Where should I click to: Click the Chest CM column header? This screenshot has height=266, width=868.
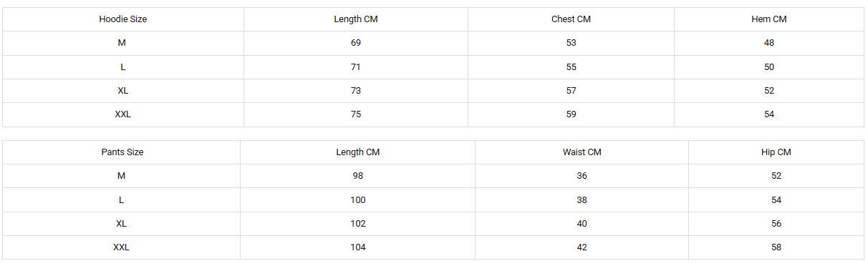571,19
